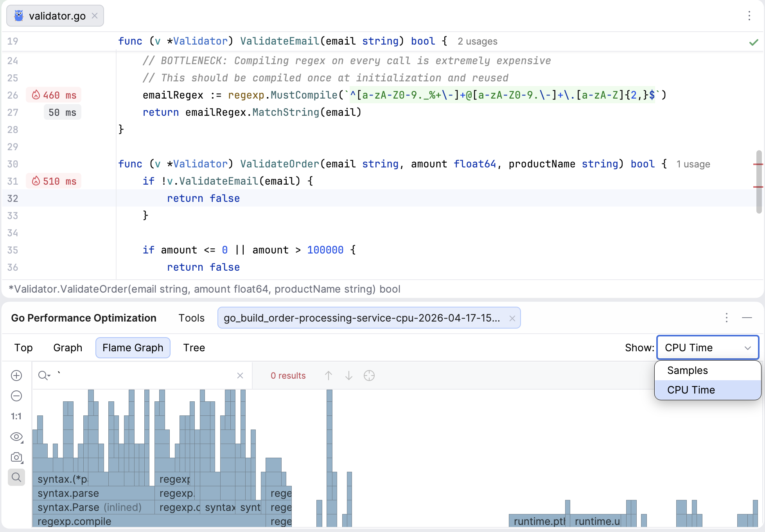Go to previous search result arrow

pos(329,376)
